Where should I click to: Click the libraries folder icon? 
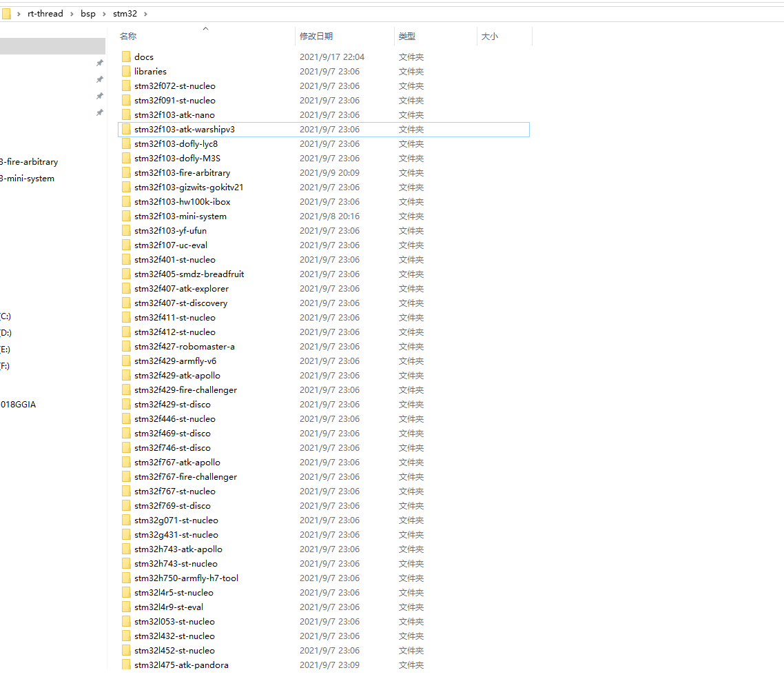126,71
